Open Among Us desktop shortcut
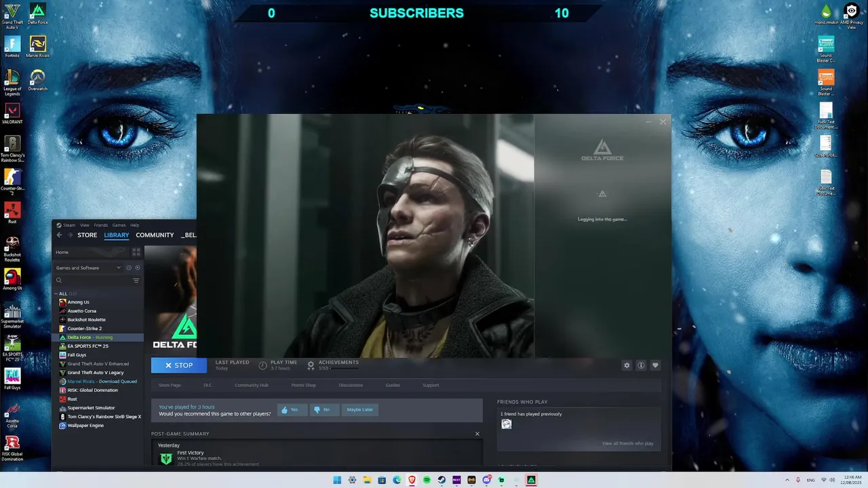 point(12,279)
